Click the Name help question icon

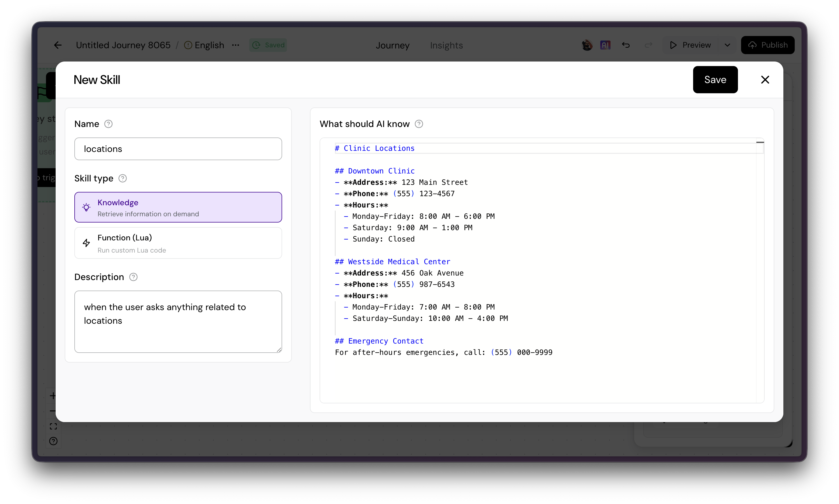pyautogui.click(x=108, y=124)
